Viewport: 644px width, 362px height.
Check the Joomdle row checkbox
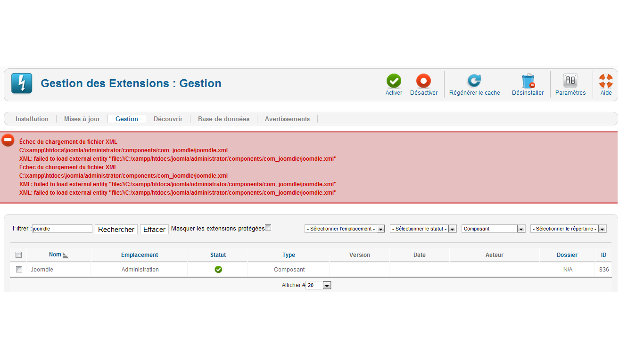pyautogui.click(x=19, y=270)
